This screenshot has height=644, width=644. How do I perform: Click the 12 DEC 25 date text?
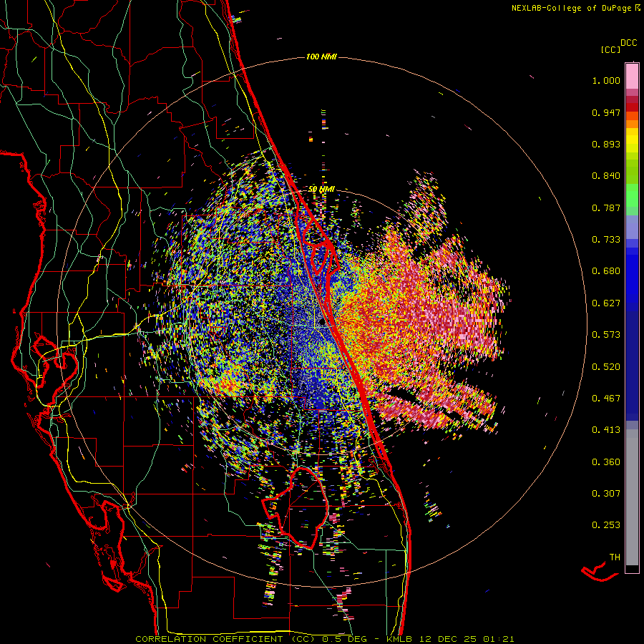pos(448,639)
